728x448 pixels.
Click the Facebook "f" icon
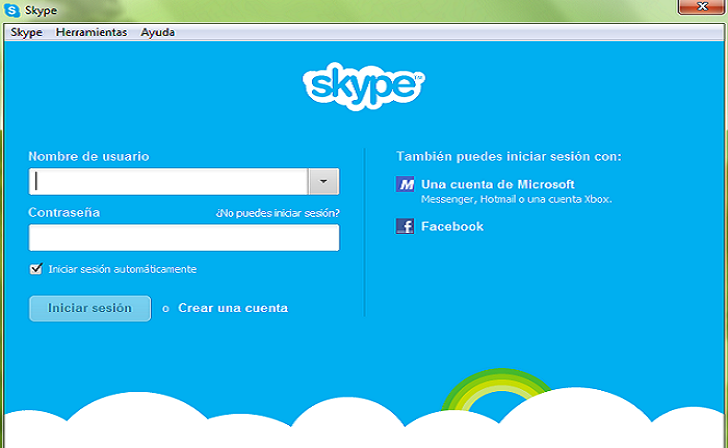405,227
